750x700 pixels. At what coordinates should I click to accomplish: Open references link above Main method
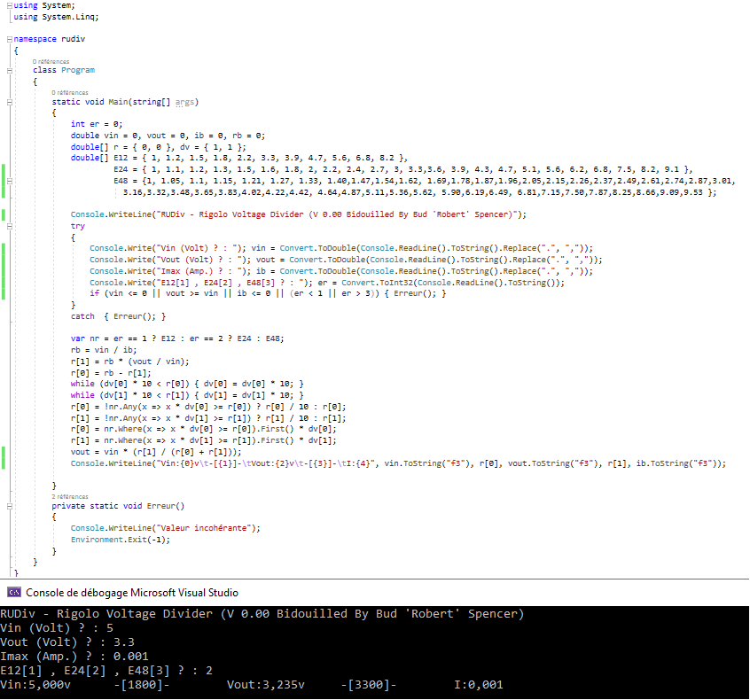tap(70, 92)
